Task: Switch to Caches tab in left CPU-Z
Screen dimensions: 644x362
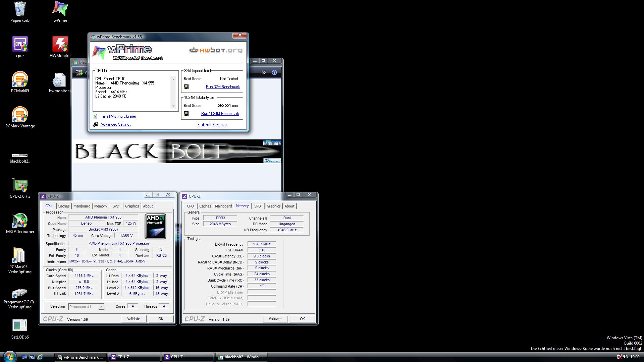Action: pyautogui.click(x=63, y=206)
